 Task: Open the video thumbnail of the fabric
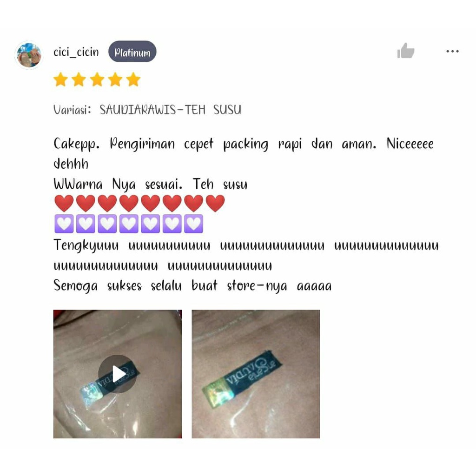pos(118,374)
